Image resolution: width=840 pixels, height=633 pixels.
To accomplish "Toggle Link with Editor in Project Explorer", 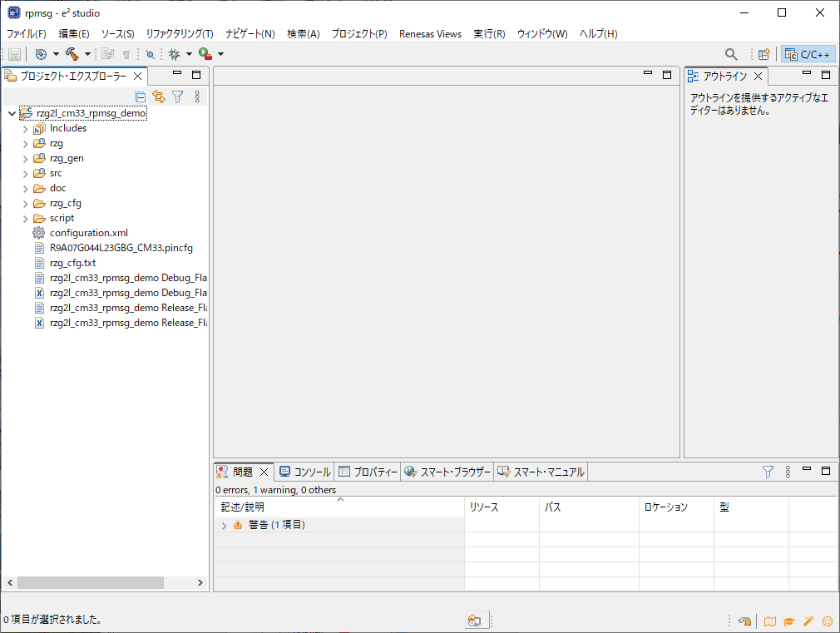I will click(159, 96).
